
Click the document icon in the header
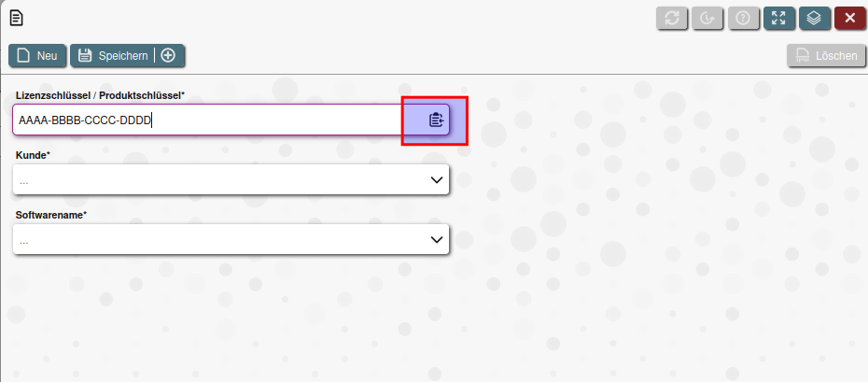coord(16,18)
